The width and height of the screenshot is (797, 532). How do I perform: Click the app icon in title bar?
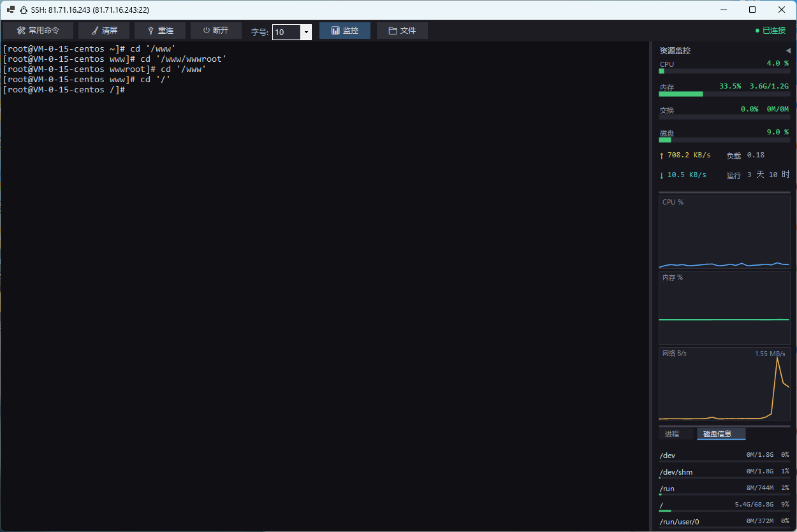(11, 10)
